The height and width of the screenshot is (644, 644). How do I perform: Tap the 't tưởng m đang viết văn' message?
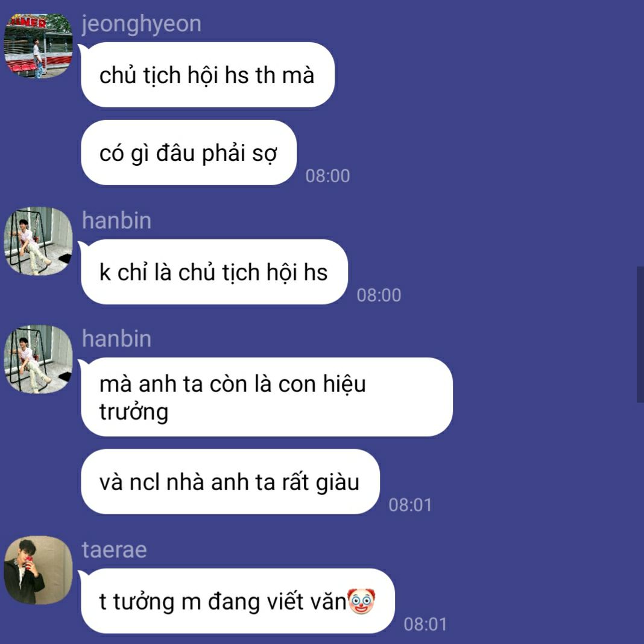238,601
